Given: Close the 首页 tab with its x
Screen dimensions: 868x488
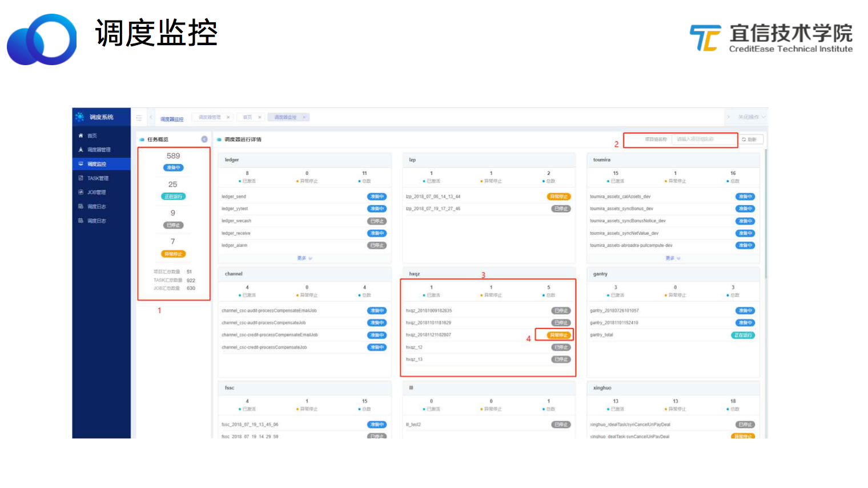Looking at the screenshot, I should click(x=260, y=117).
